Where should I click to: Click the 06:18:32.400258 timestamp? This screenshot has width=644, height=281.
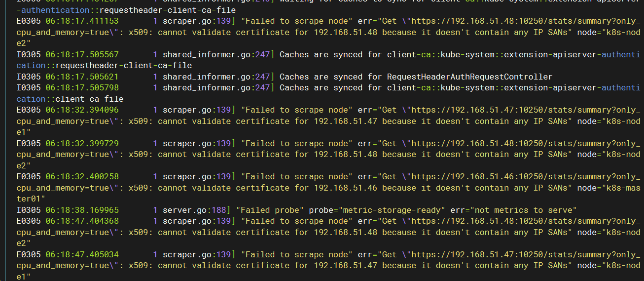coord(82,177)
